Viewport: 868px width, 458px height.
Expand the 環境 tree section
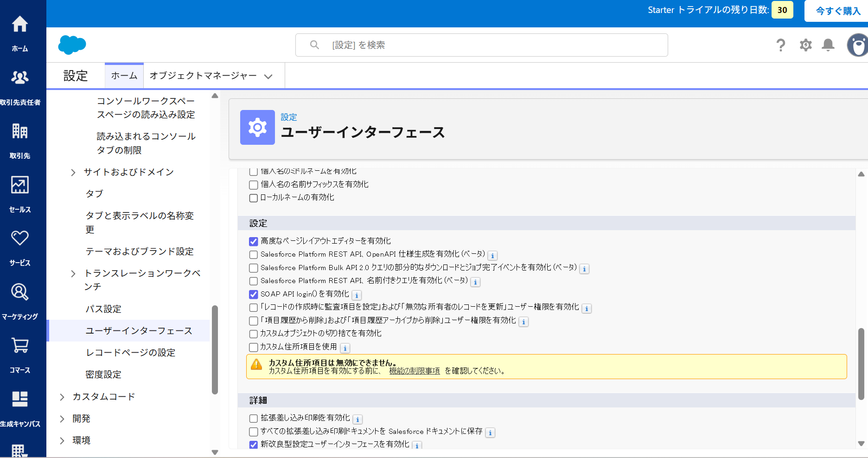(x=62, y=440)
